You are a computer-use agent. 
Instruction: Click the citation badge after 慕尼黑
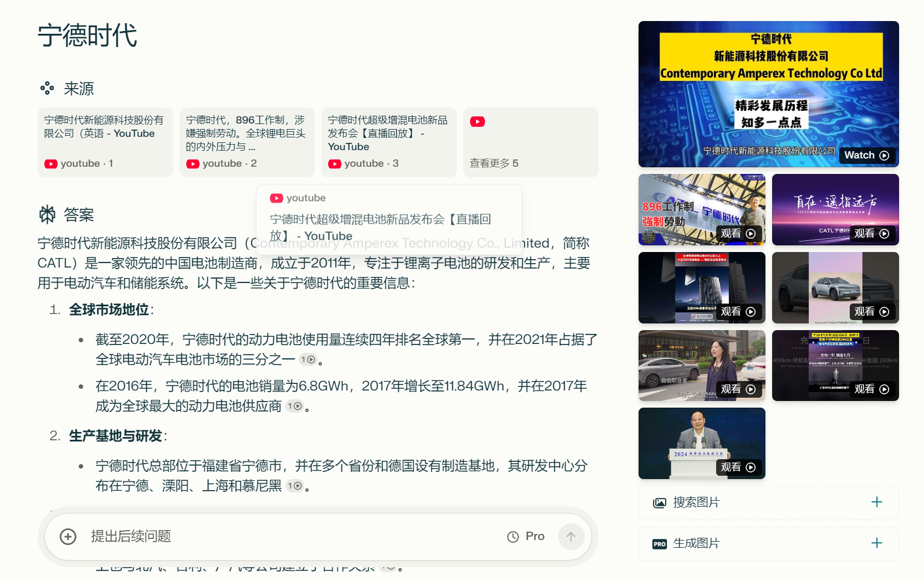tap(294, 486)
